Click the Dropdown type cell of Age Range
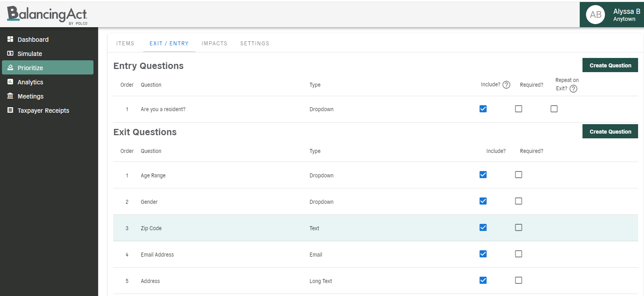The width and height of the screenshot is (644, 296). point(321,175)
